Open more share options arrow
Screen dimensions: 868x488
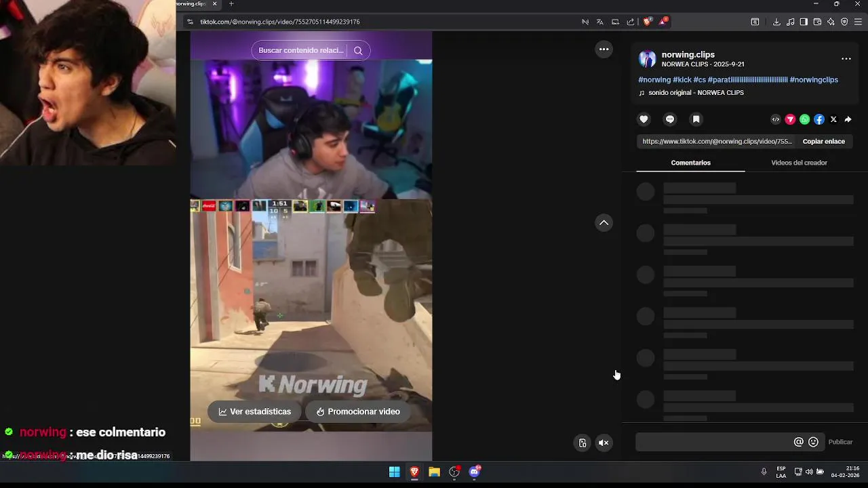tap(848, 119)
